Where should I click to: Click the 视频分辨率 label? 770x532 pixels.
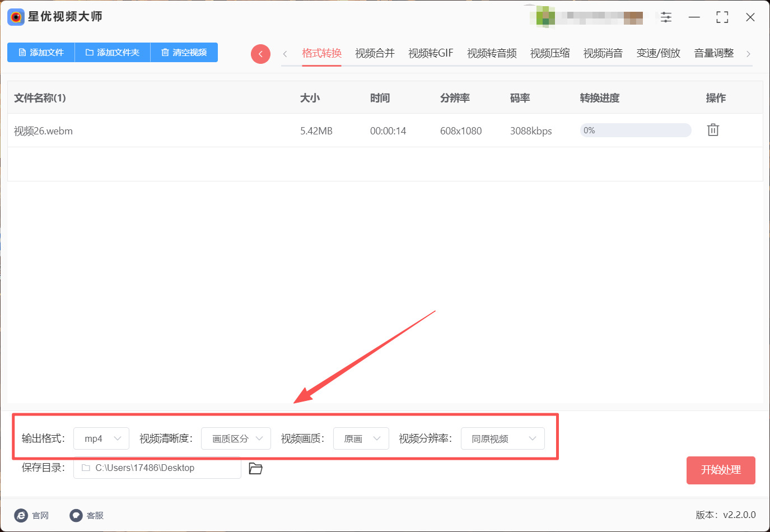pyautogui.click(x=425, y=438)
